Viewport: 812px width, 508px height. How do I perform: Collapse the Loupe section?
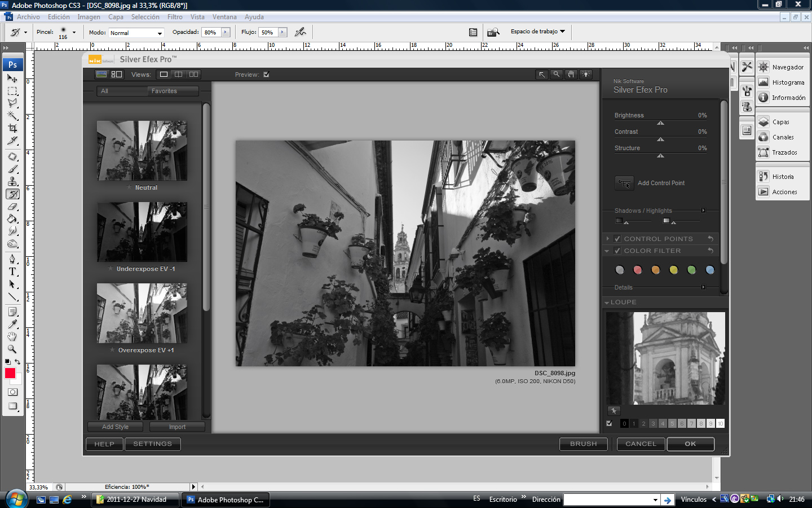point(607,303)
